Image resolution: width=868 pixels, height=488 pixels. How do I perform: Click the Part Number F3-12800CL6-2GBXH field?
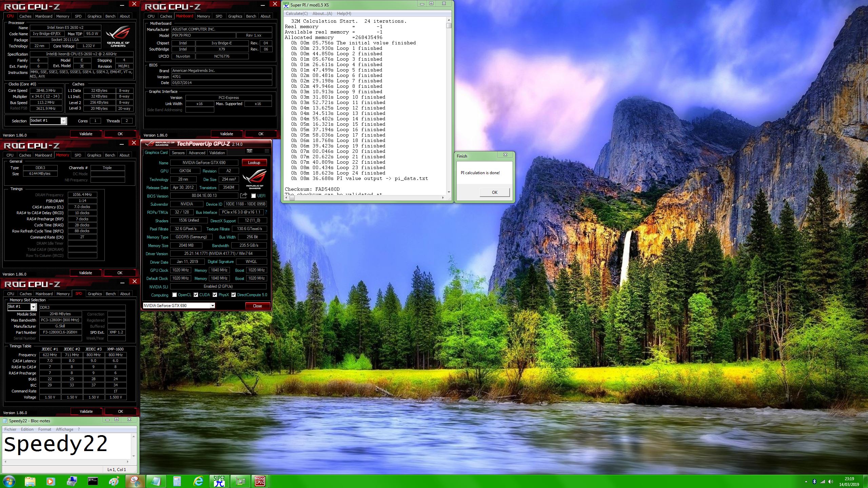tap(60, 332)
